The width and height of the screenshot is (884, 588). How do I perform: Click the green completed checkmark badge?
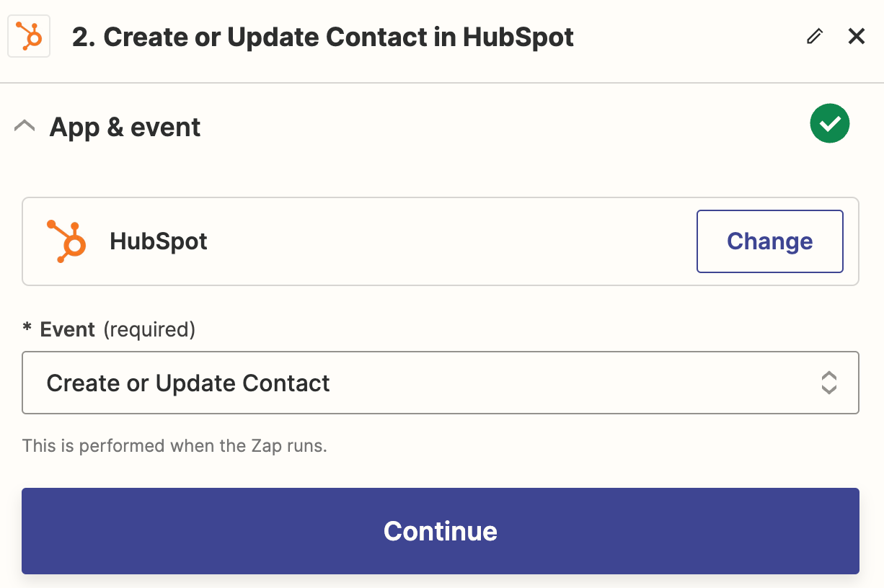830,124
